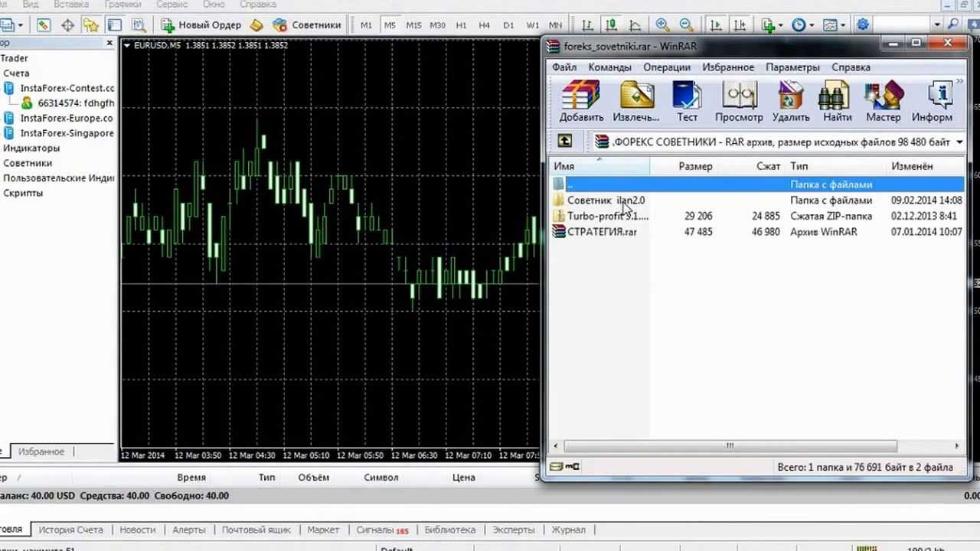Open the Просмотр (View) icon in WinRAR
This screenshot has width=980, height=551.
[x=739, y=102]
